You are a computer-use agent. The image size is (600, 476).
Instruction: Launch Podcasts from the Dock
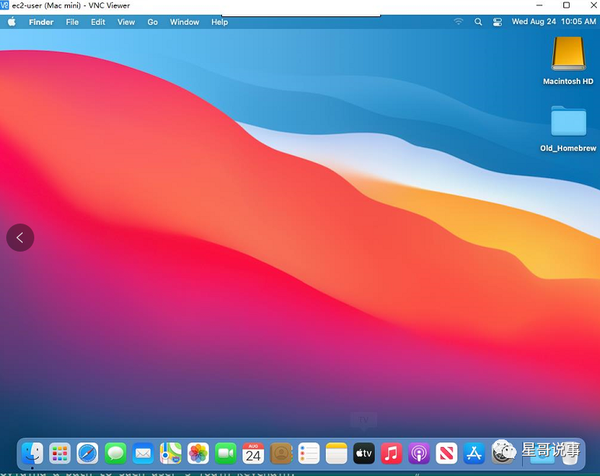(x=419, y=453)
